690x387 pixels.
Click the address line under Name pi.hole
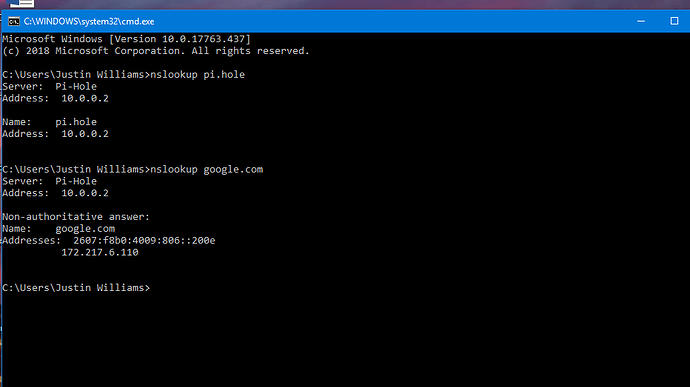click(x=55, y=134)
